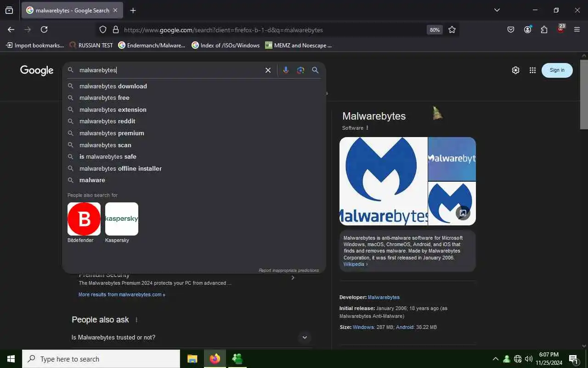Click inside the Google search box

170,70
